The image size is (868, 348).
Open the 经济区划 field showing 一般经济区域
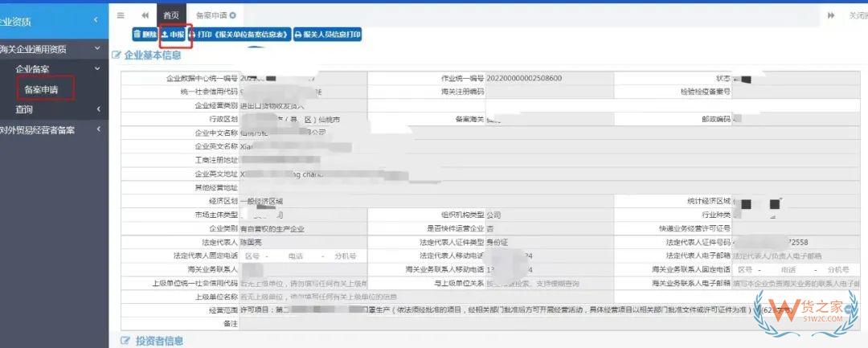(426, 202)
